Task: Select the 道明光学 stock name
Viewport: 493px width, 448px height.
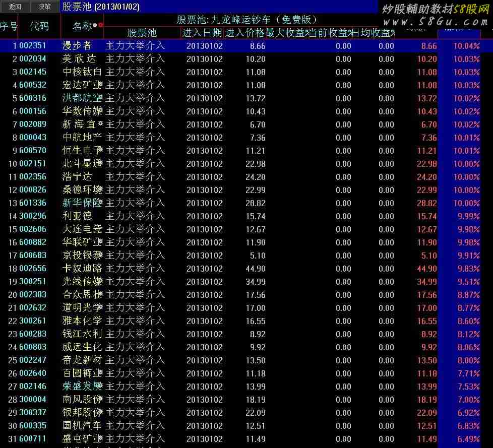Action: click(x=82, y=307)
